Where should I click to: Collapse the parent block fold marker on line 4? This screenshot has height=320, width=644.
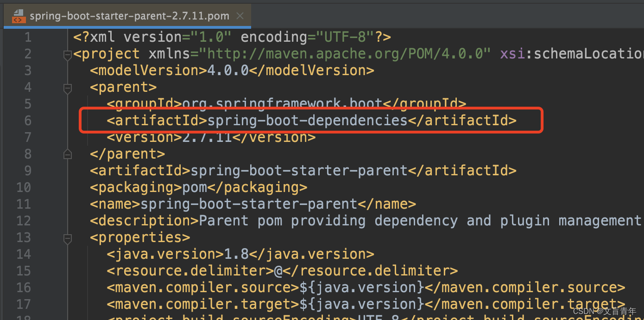click(x=68, y=88)
